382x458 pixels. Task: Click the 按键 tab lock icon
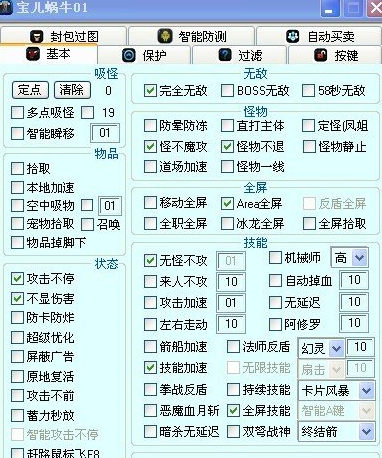[321, 55]
